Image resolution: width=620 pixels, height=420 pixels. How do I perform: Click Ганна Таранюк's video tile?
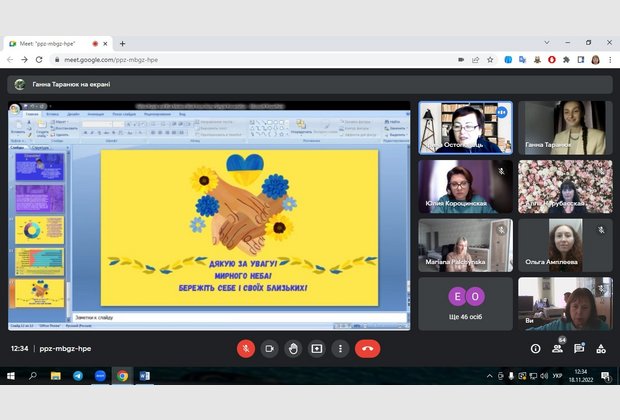pos(564,127)
